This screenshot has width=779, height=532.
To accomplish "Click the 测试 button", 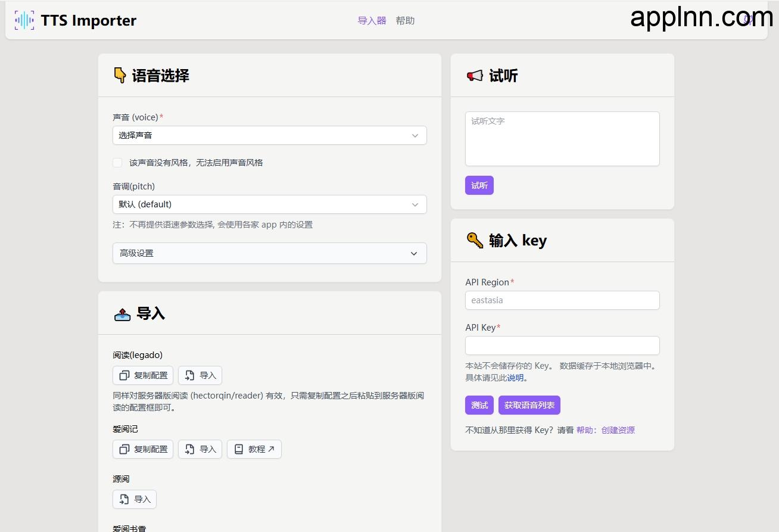I will coord(479,405).
